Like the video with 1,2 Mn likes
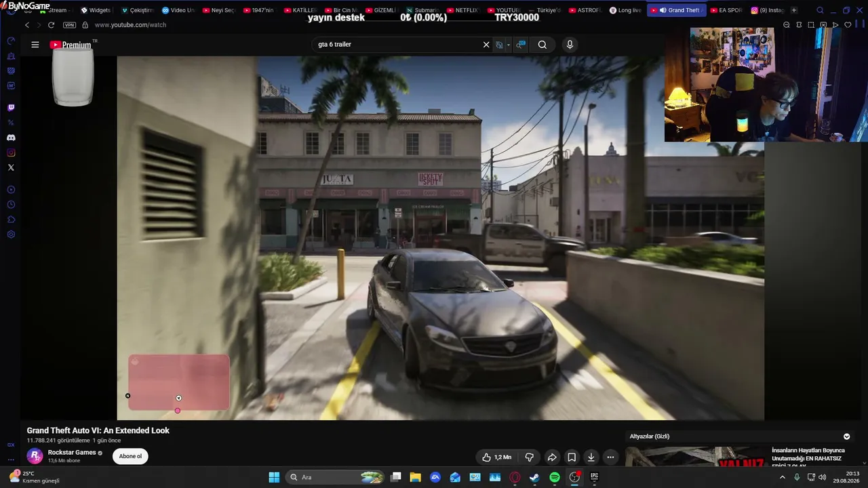This screenshot has height=488, width=868. click(497, 457)
